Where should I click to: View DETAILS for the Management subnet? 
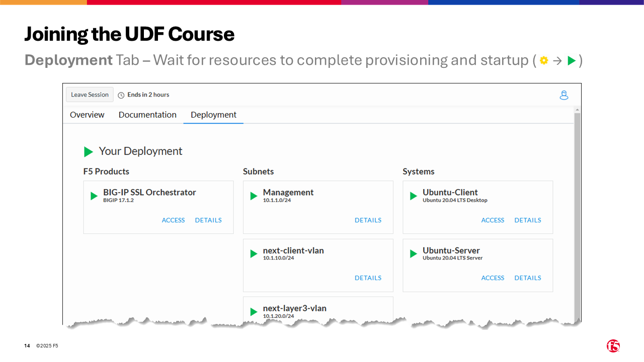coord(368,220)
